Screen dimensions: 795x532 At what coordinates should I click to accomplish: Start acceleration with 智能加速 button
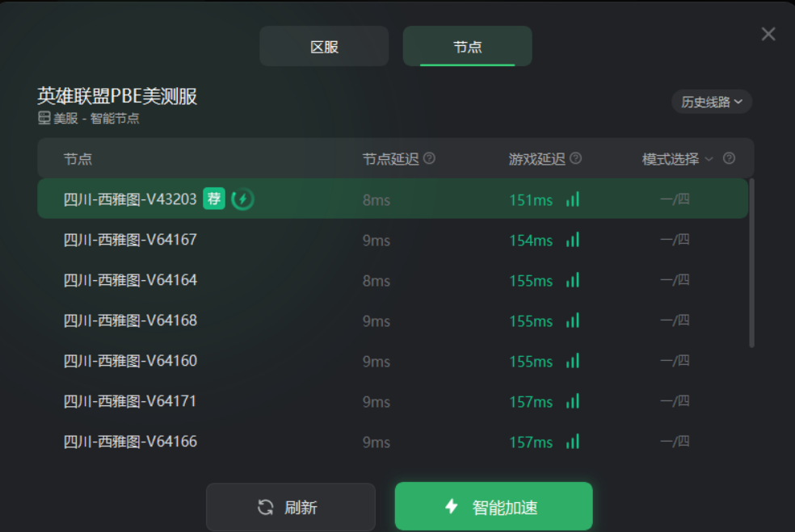pos(494,506)
